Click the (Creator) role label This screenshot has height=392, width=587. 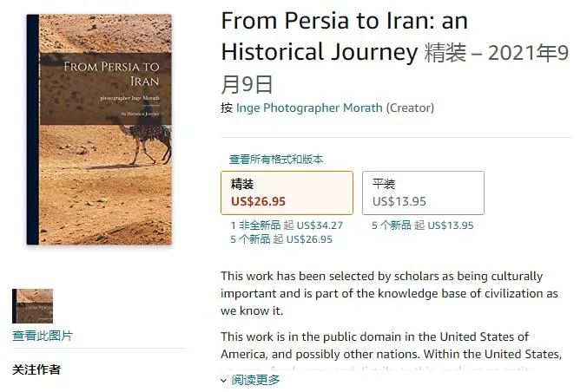coord(410,108)
